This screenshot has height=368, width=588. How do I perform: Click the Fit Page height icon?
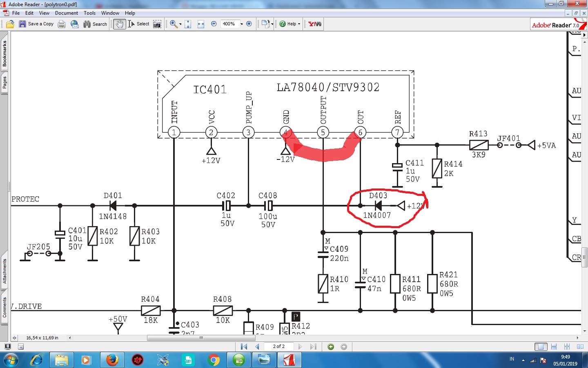[188, 24]
